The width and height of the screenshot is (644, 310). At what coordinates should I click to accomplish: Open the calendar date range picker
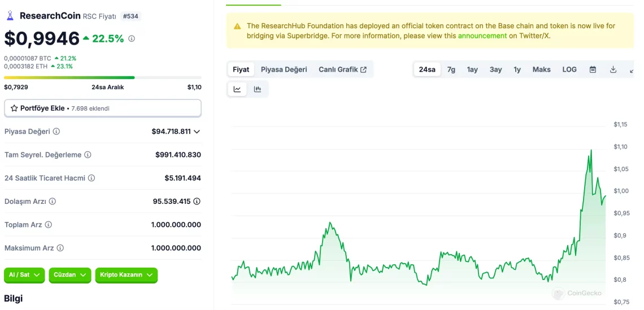[593, 69]
